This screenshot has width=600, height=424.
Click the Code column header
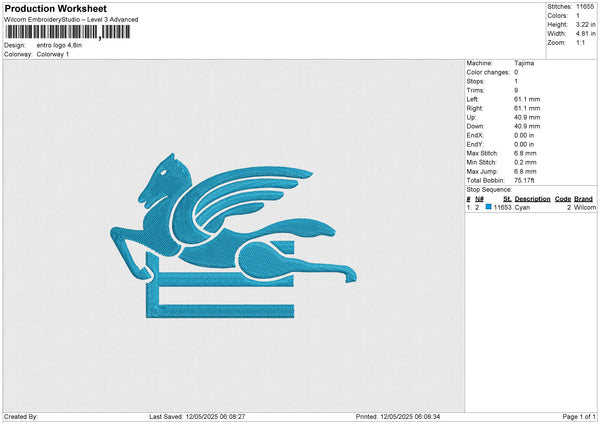pyautogui.click(x=563, y=199)
